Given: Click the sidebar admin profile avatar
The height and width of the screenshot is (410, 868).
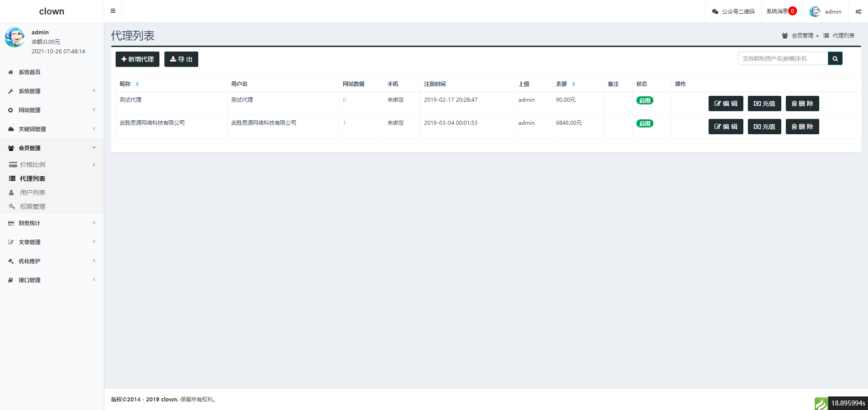Looking at the screenshot, I should [x=15, y=37].
